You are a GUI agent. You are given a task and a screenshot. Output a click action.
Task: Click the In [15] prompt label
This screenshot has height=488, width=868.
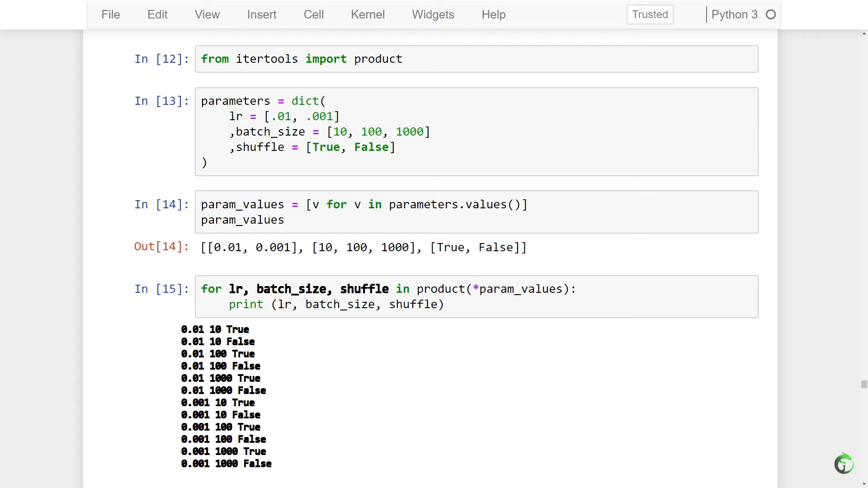(161, 289)
